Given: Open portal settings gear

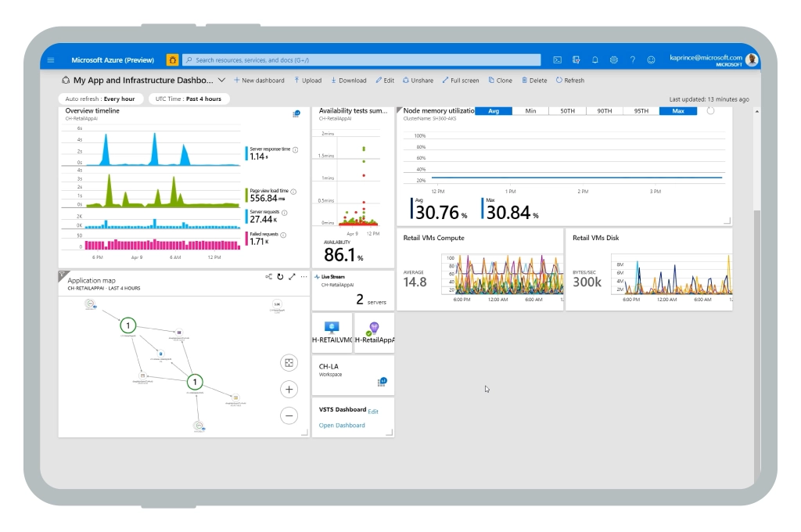Looking at the screenshot, I should (613, 59).
